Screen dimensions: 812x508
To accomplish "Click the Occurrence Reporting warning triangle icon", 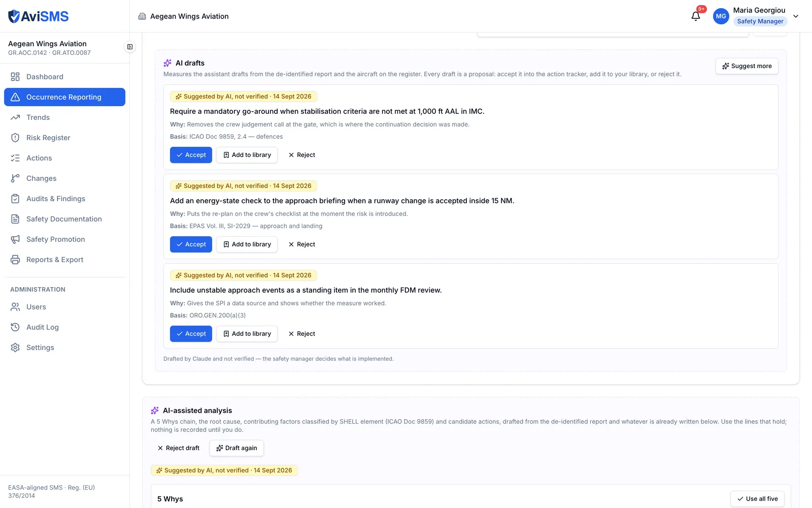I will pos(15,97).
